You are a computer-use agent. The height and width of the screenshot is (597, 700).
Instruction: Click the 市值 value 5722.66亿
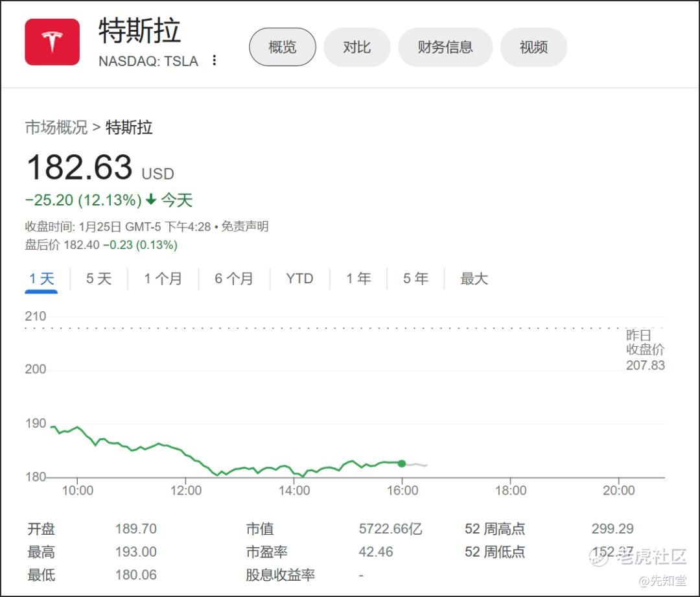(391, 529)
